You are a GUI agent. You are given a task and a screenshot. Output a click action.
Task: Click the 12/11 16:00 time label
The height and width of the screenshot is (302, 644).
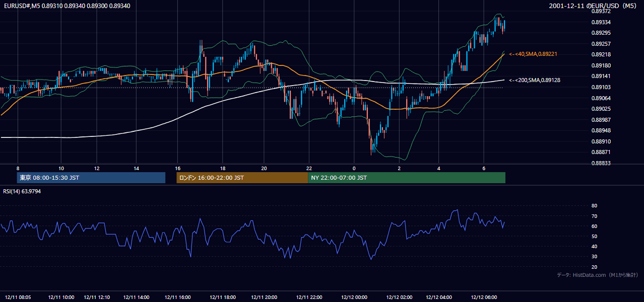(x=178, y=297)
